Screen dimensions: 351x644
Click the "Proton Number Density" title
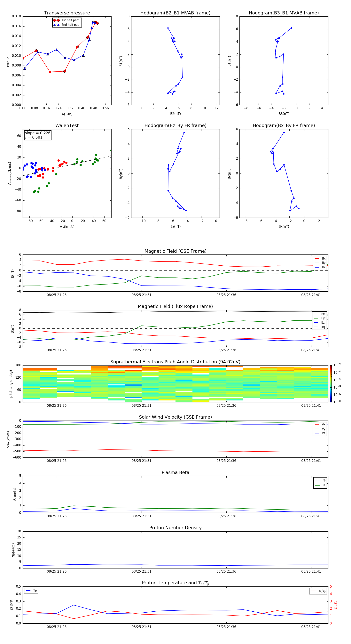tap(175, 528)
